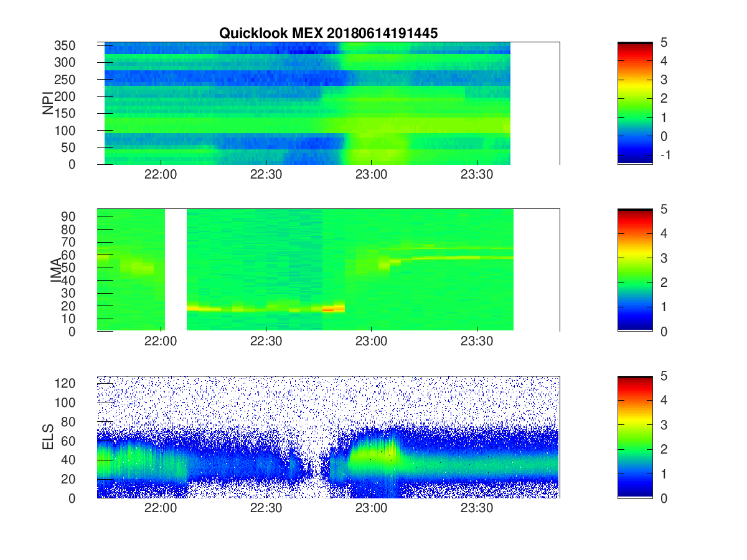Select the ELS y-axis label
The width and height of the screenshot is (747, 560).
(x=47, y=437)
